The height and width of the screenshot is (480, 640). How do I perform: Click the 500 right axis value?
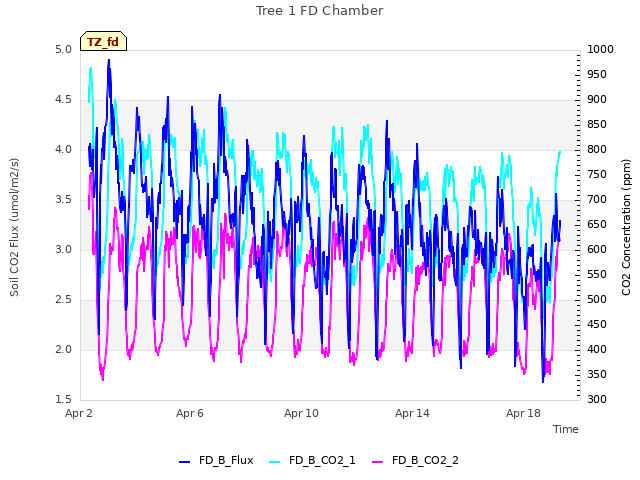click(x=597, y=299)
